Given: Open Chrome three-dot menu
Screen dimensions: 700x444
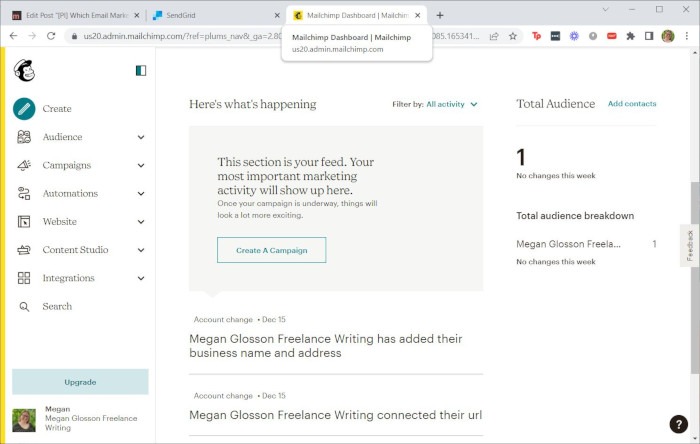Looking at the screenshot, I should coord(687,36).
